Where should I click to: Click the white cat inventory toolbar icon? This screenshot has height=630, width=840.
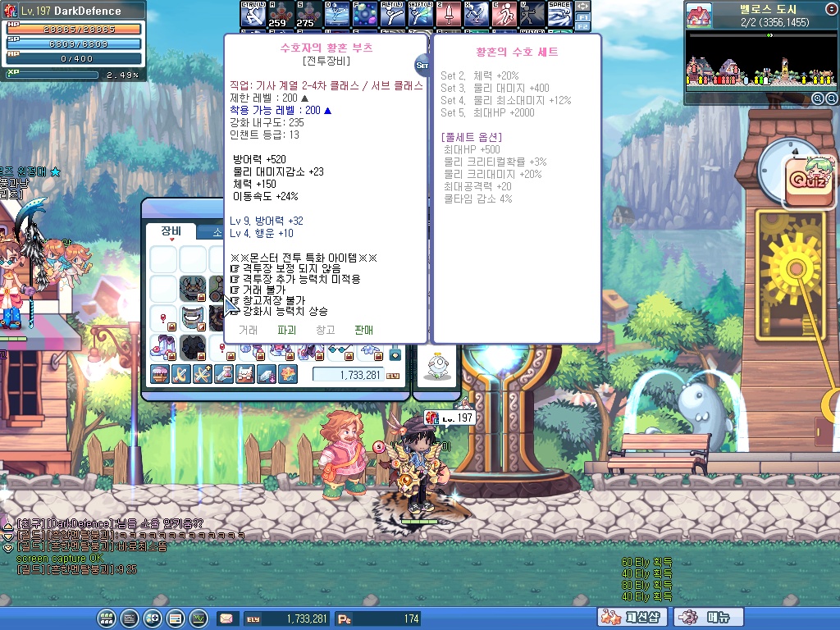(x=245, y=374)
